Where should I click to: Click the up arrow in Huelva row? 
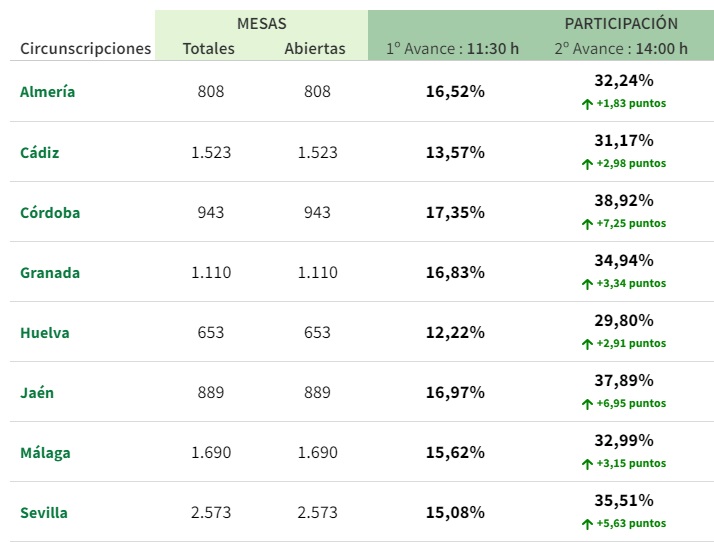(587, 344)
